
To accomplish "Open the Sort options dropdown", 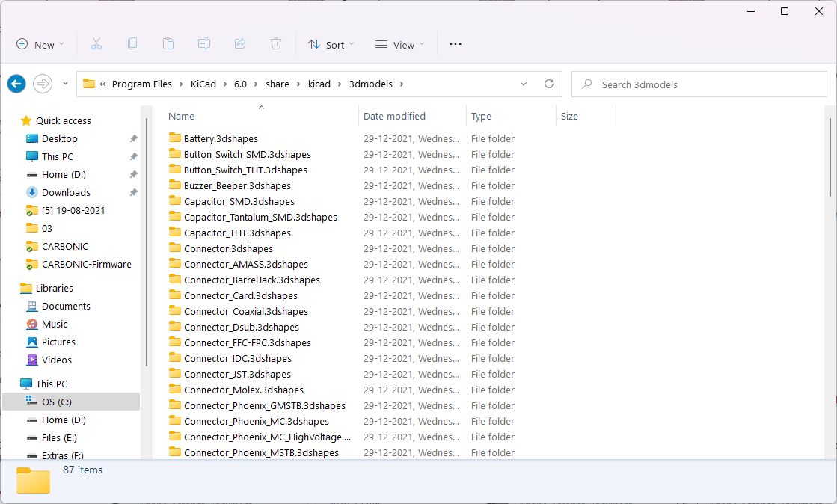I will [331, 44].
